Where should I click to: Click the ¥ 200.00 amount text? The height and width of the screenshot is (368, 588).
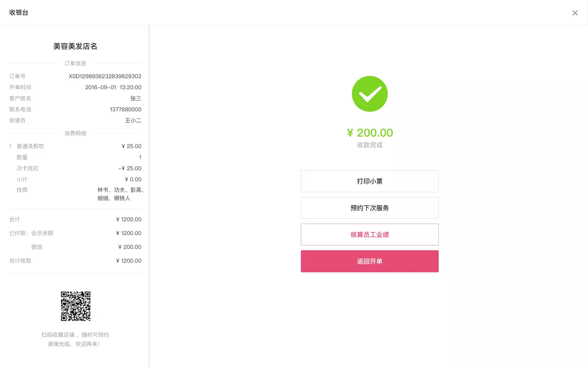(x=370, y=132)
